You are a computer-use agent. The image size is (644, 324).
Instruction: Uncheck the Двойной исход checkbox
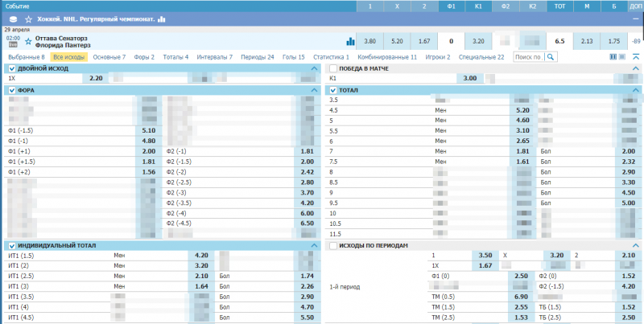(x=11, y=68)
